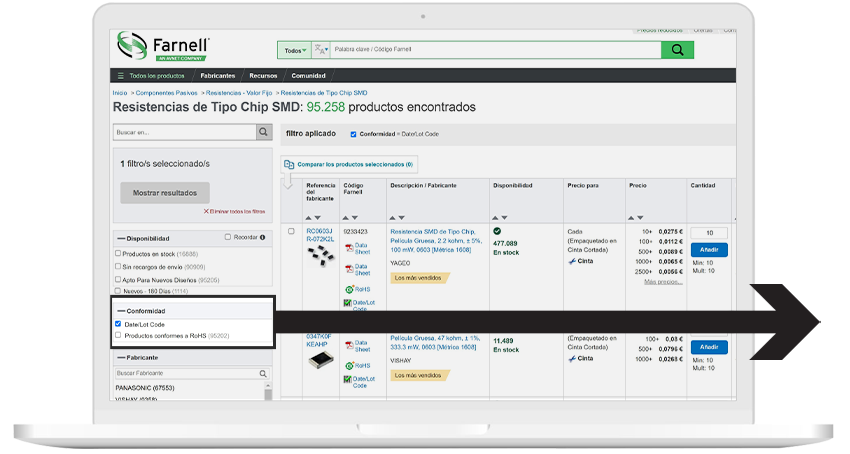Sort Disponibilidad descending
Viewport: 850px width, 454px height.
click(x=505, y=218)
